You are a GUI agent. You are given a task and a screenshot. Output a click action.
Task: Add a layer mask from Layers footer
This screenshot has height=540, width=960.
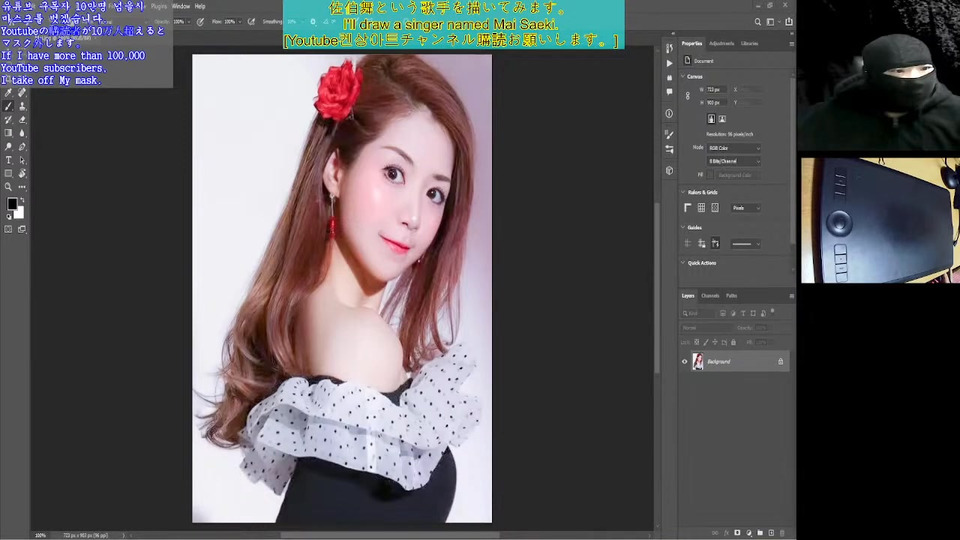click(737, 533)
